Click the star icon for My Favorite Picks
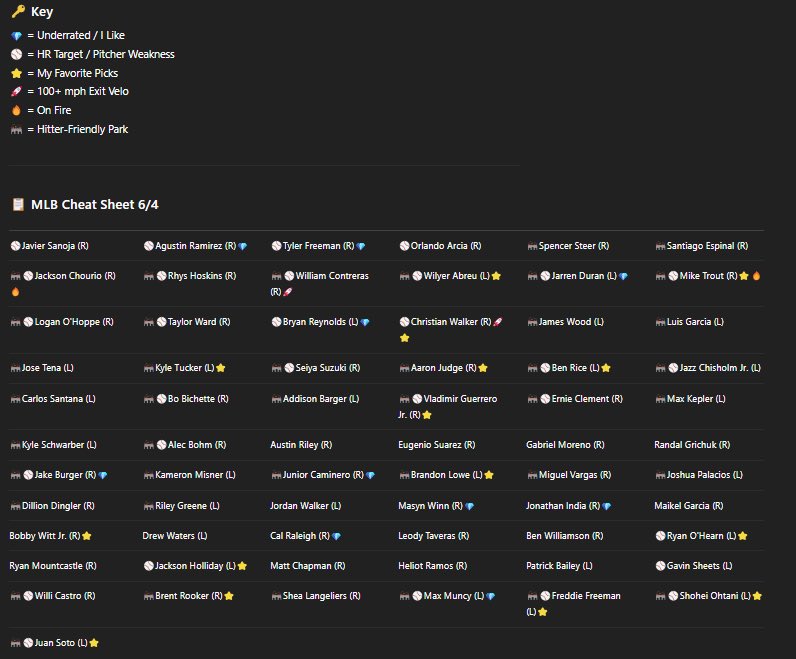Viewport: 796px width, 659px height. coord(16,74)
